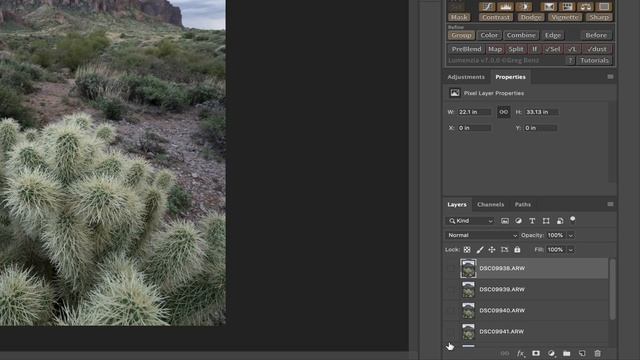Toggle link between width and height
The image size is (640, 360).
503,112
